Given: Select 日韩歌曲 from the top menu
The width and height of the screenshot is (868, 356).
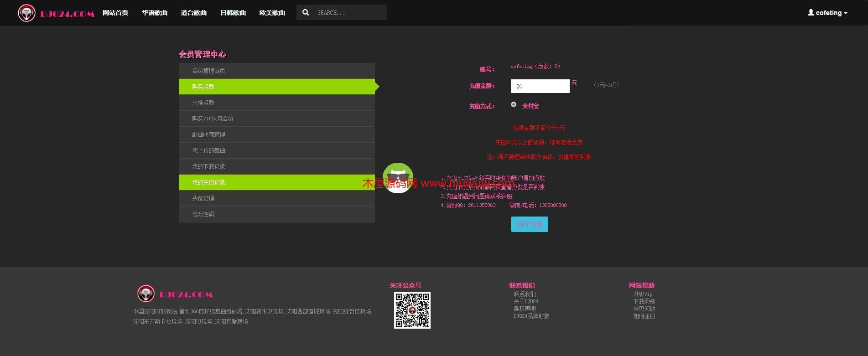Looking at the screenshot, I should [233, 13].
